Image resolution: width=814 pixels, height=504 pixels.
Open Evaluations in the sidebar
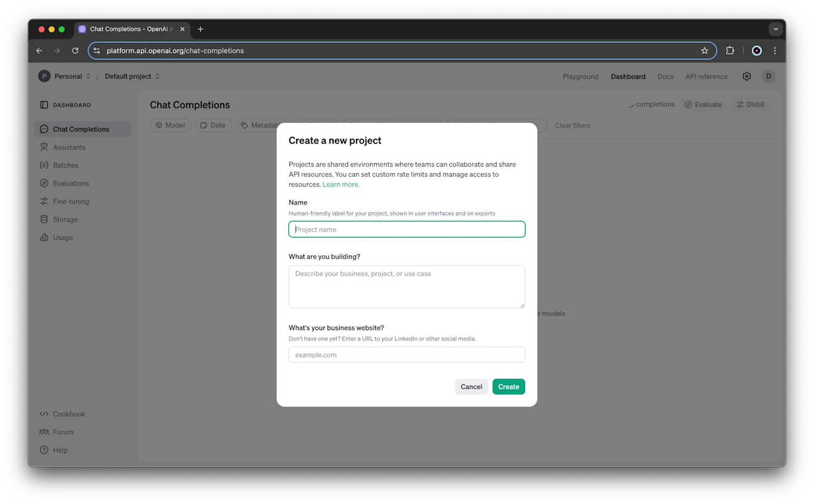[x=83, y=184]
